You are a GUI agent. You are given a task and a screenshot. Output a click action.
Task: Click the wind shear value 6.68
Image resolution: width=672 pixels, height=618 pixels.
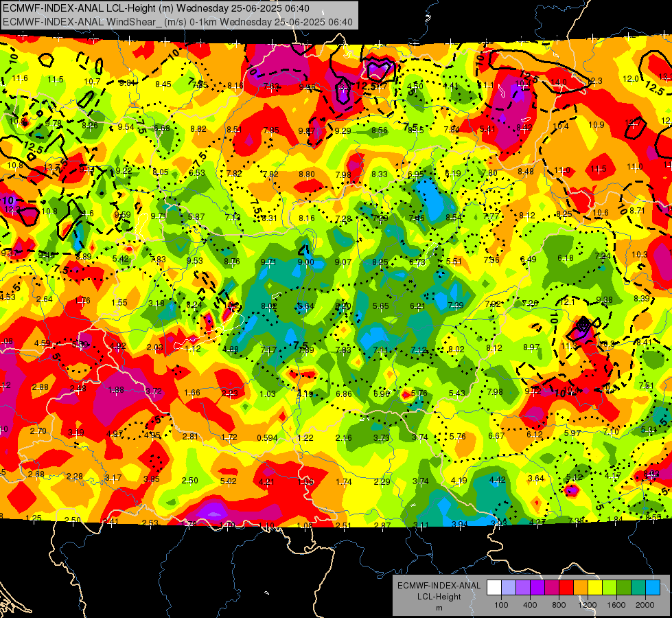[x=162, y=128]
